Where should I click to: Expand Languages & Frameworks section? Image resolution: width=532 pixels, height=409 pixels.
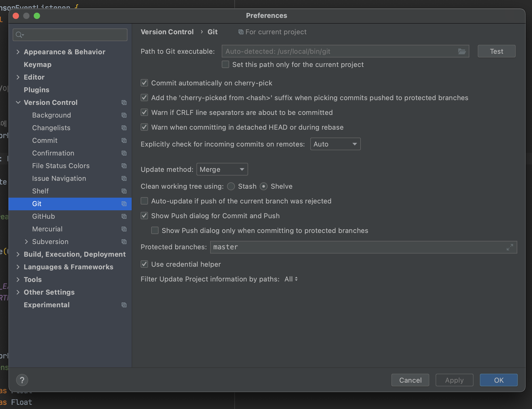coord(18,267)
